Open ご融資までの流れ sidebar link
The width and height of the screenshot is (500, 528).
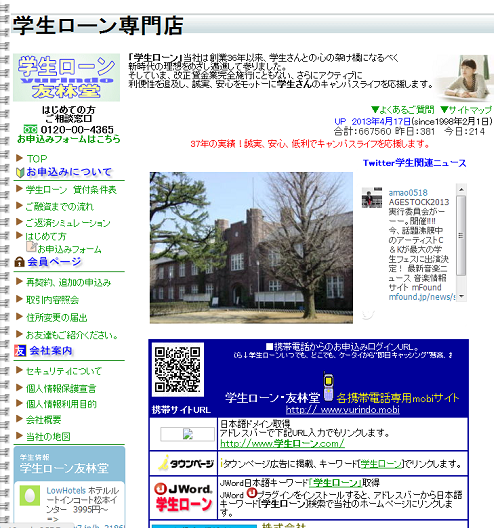click(x=60, y=206)
